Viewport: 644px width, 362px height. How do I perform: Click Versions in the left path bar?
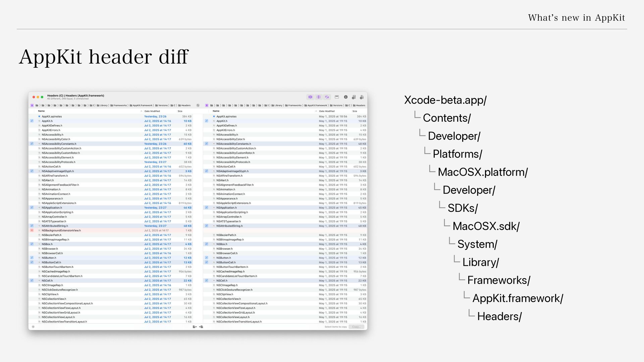point(161,106)
